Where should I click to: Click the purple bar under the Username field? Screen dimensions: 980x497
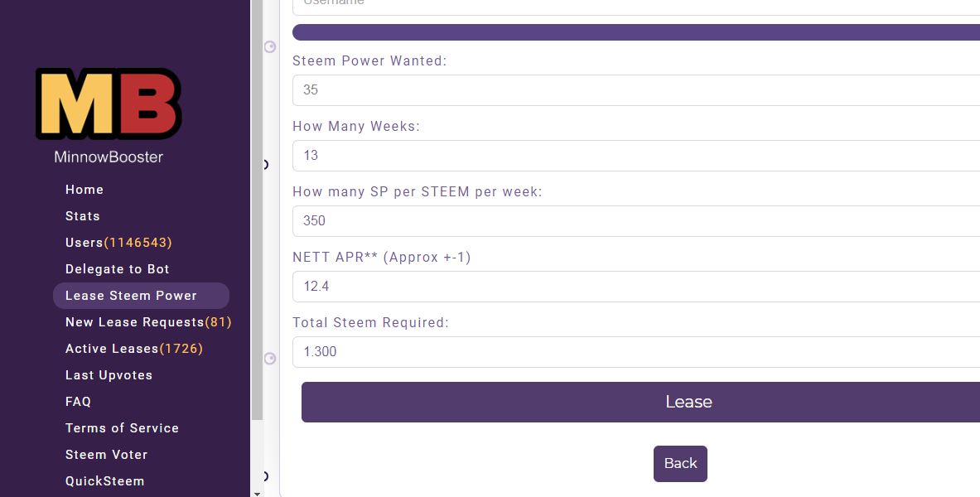pos(636,32)
